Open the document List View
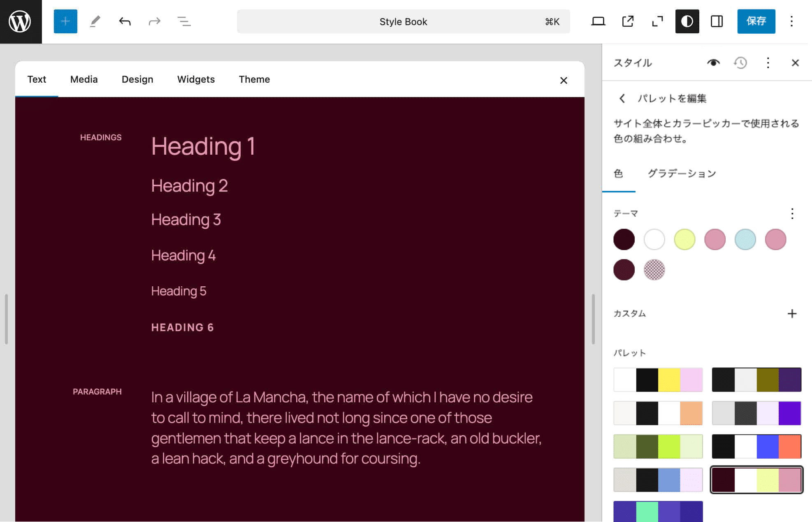812x522 pixels. (x=184, y=21)
